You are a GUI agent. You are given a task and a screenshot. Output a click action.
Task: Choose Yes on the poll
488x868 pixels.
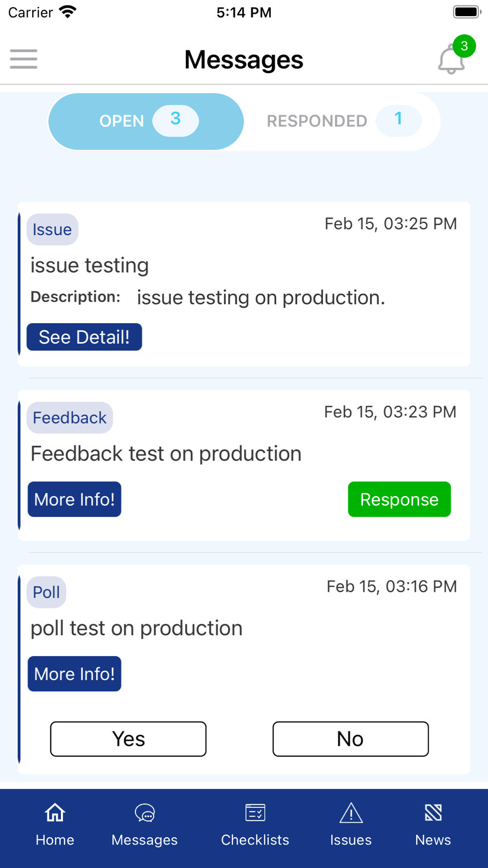pos(128,739)
